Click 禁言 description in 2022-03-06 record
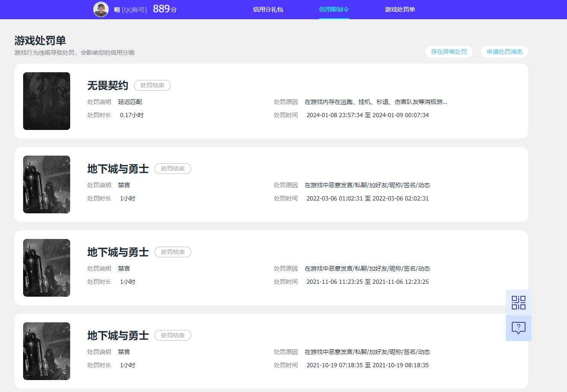Image resolution: width=567 pixels, height=392 pixels. (124, 185)
